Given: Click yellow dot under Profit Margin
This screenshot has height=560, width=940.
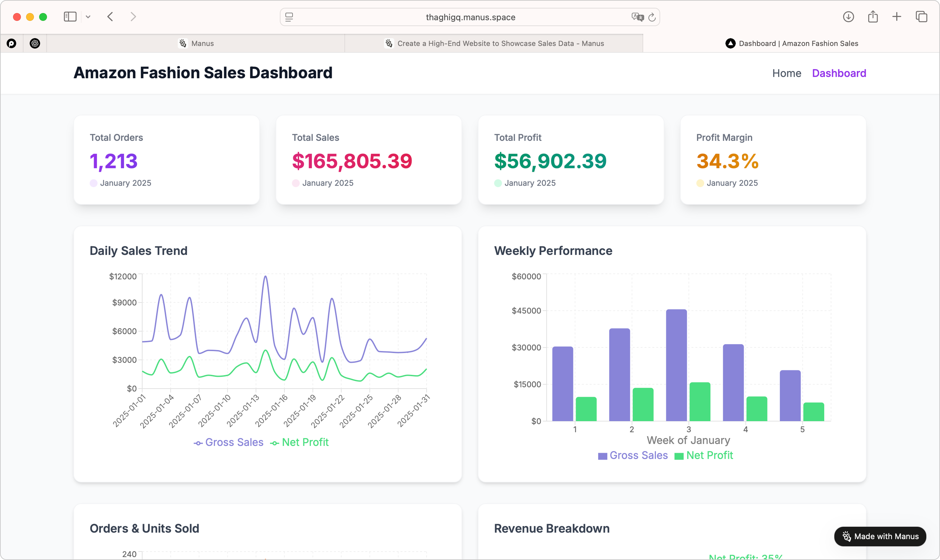Looking at the screenshot, I should click(700, 183).
